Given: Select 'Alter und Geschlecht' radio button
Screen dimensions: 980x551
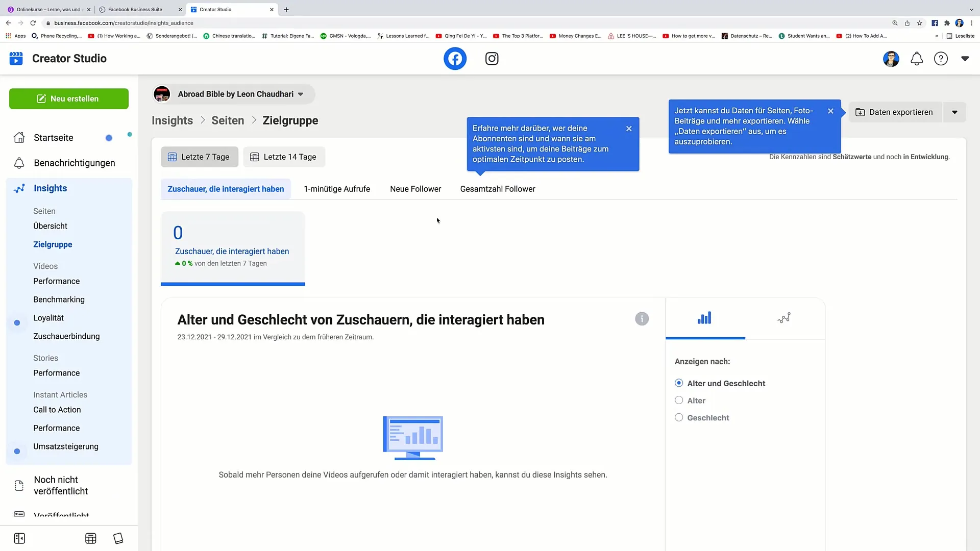Looking at the screenshot, I should point(678,383).
